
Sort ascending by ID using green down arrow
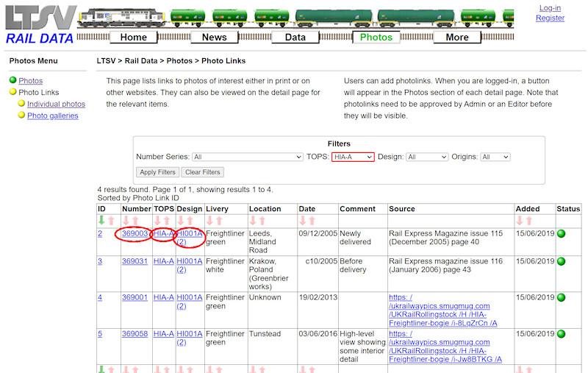pos(101,220)
